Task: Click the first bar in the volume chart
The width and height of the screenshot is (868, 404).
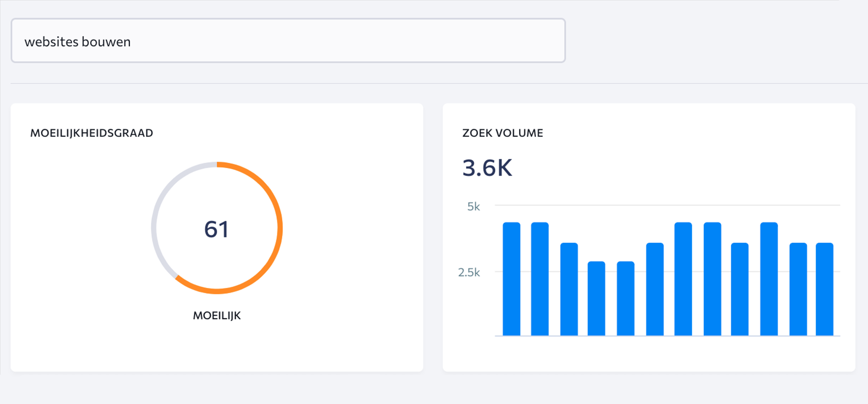Action: coord(511,279)
